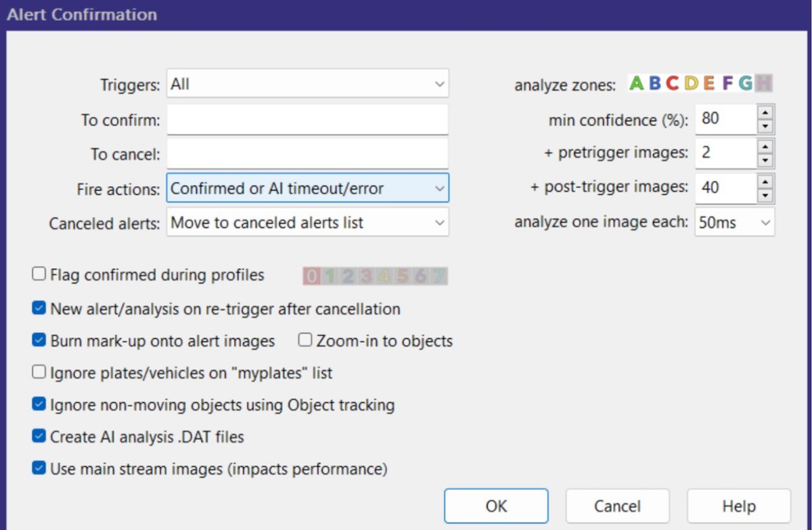The width and height of the screenshot is (812, 530).
Task: Select profile 7 in flag profiles
Action: (x=438, y=276)
